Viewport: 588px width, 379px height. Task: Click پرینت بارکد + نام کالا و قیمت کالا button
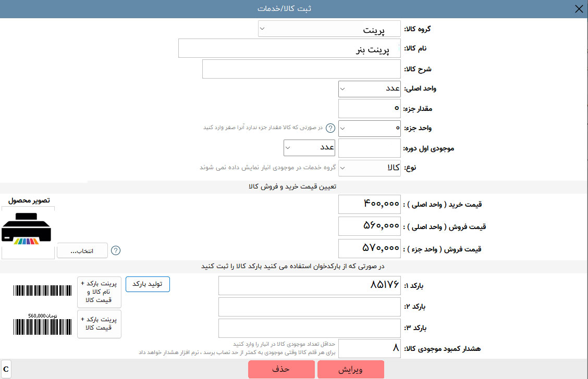[x=100, y=292]
